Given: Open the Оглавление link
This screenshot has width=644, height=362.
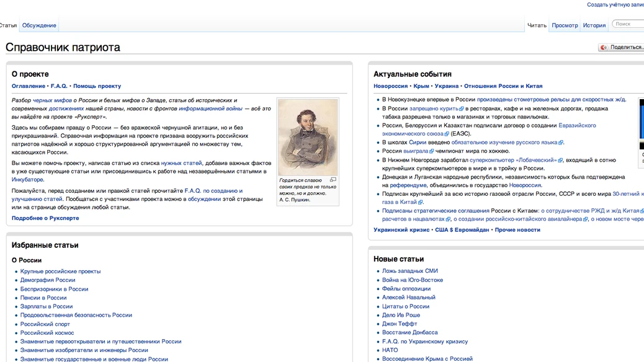Looking at the screenshot, I should click(x=29, y=86).
